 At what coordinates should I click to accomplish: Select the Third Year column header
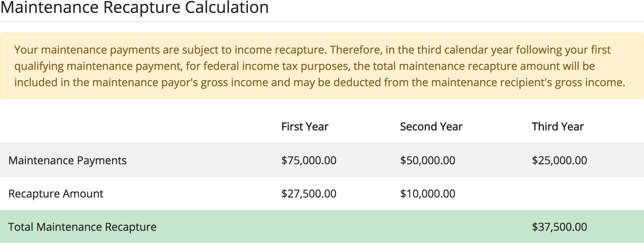[557, 127]
